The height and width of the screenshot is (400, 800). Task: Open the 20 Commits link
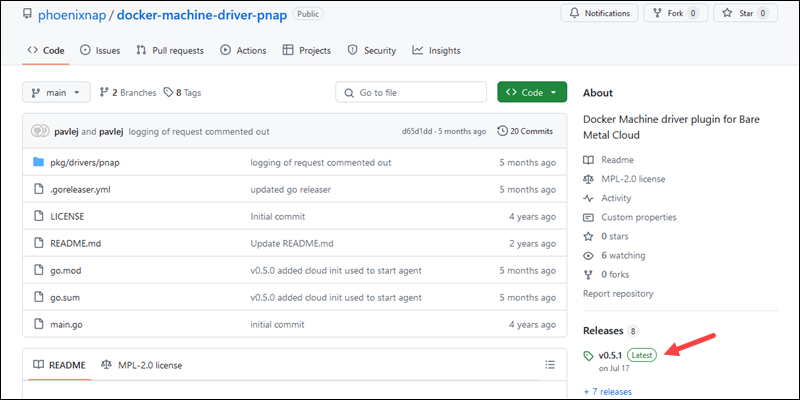525,131
